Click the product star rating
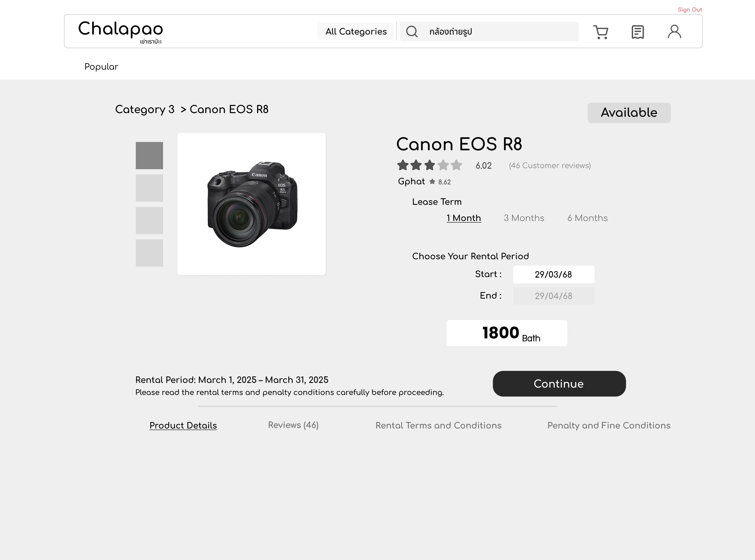755x560 pixels. (429, 166)
